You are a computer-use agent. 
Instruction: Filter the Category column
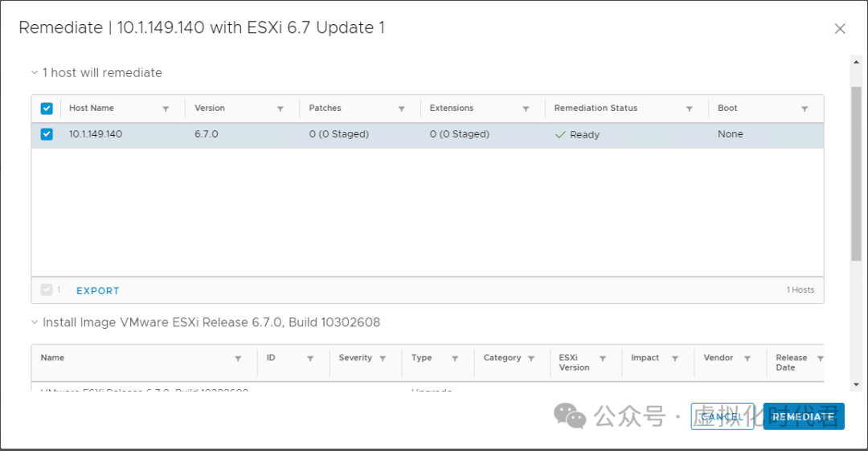pos(531,359)
